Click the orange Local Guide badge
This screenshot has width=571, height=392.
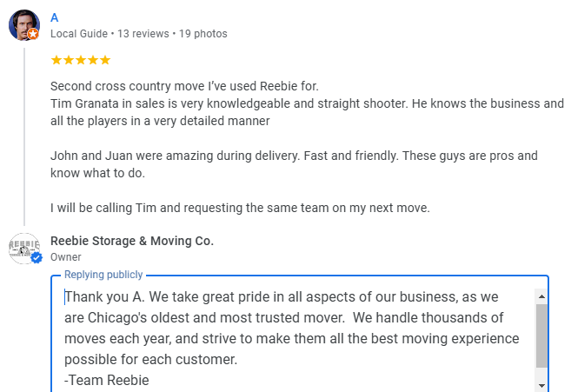pyautogui.click(x=33, y=34)
